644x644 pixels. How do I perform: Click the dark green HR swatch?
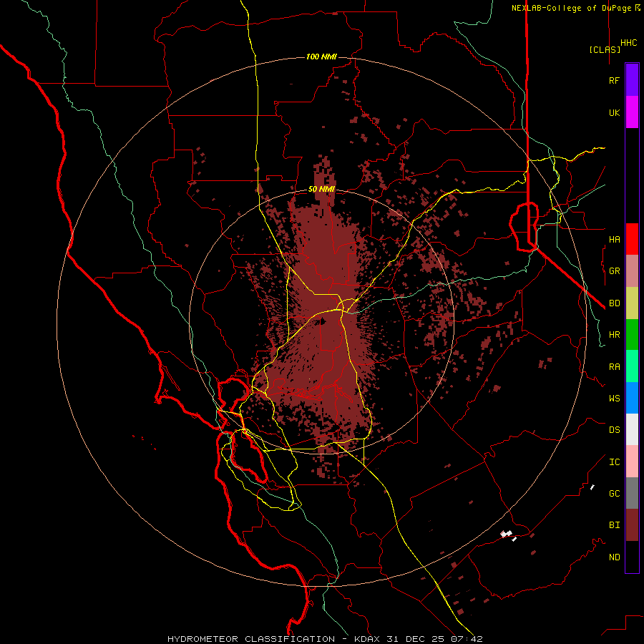632,335
